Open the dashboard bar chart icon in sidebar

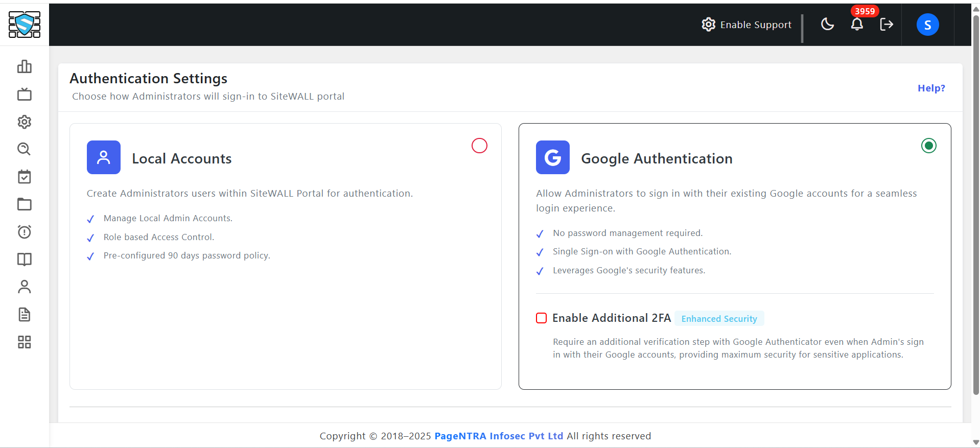point(25,66)
